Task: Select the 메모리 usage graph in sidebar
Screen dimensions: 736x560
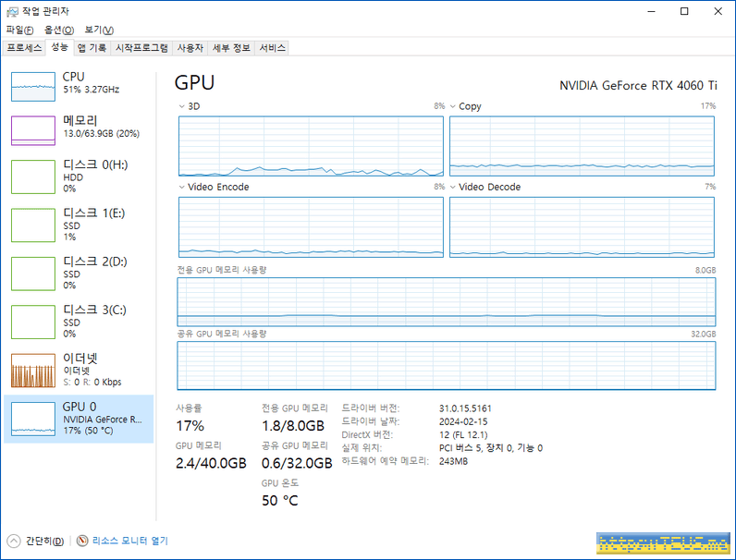Action: (x=33, y=130)
